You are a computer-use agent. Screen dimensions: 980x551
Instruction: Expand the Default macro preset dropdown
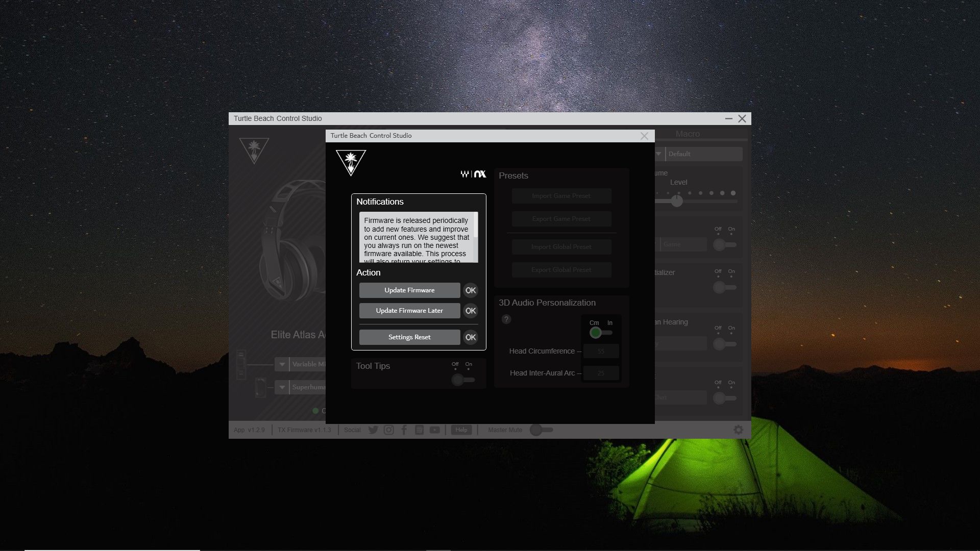point(658,154)
